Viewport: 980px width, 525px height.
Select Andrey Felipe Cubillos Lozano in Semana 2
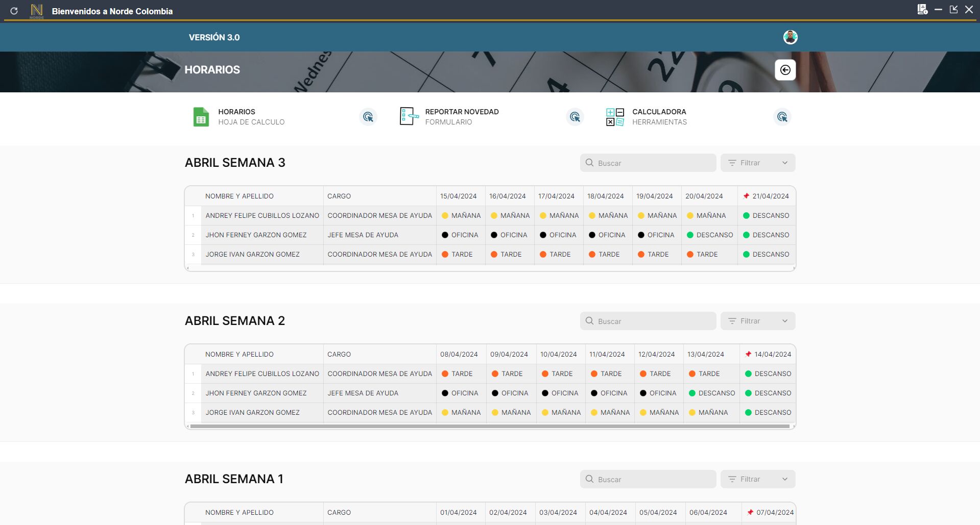pos(262,373)
